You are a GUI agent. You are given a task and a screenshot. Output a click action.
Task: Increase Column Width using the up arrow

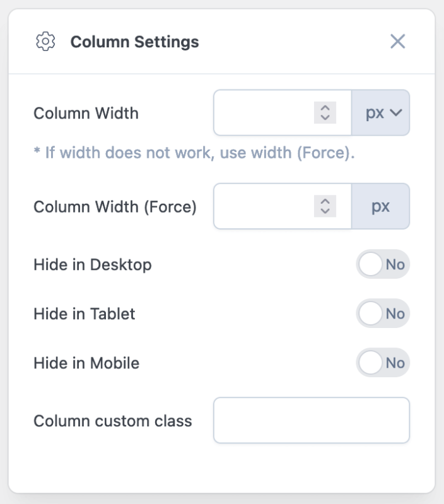click(325, 108)
